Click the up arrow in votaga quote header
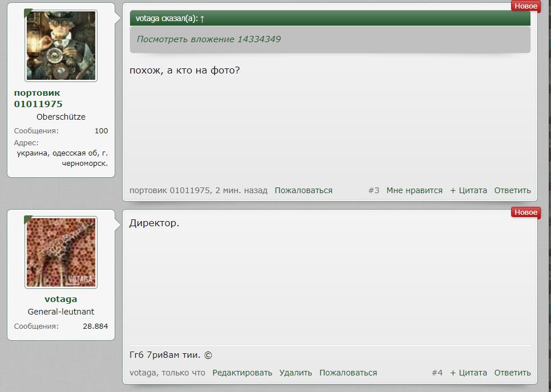The width and height of the screenshot is (551, 392). pyautogui.click(x=202, y=19)
